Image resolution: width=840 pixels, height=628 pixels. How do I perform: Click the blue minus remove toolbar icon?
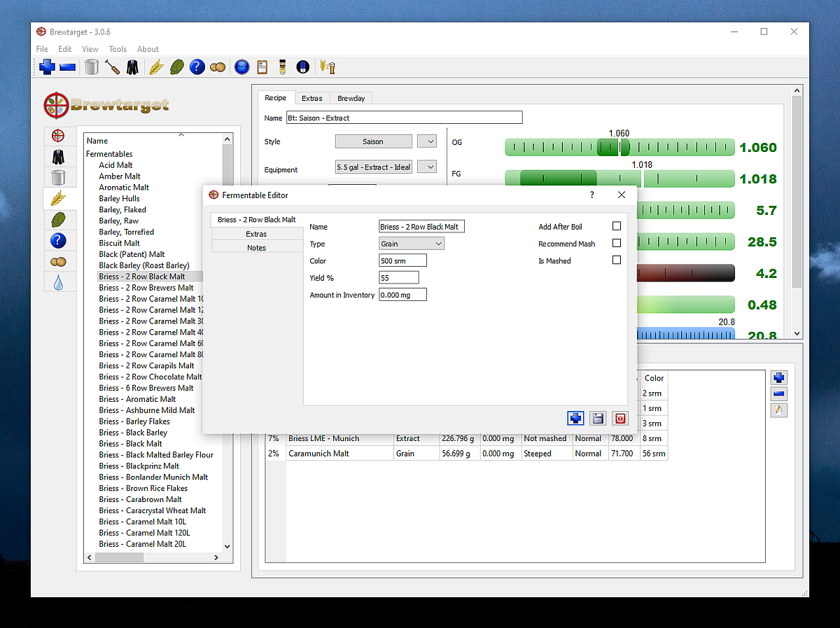point(68,67)
